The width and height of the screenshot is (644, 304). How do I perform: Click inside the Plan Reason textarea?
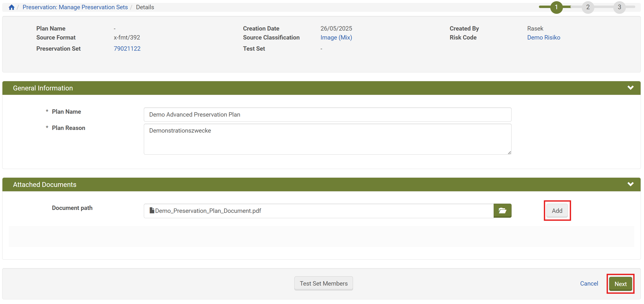point(327,139)
